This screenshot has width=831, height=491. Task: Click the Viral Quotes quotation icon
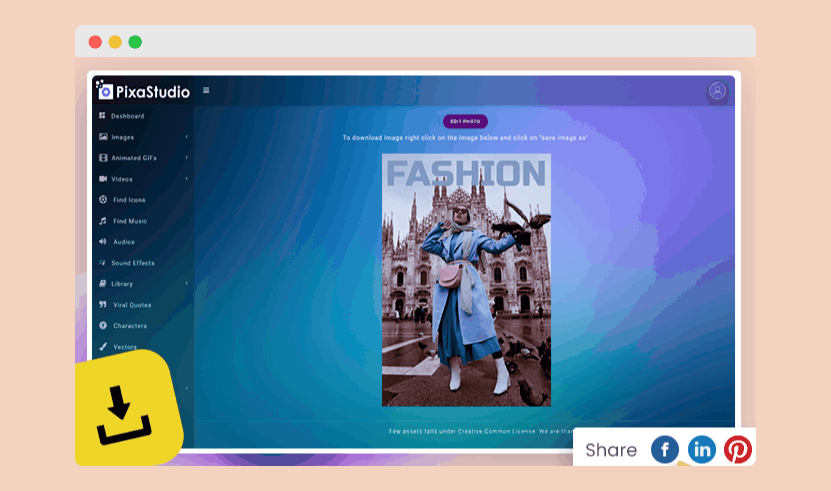tap(103, 305)
